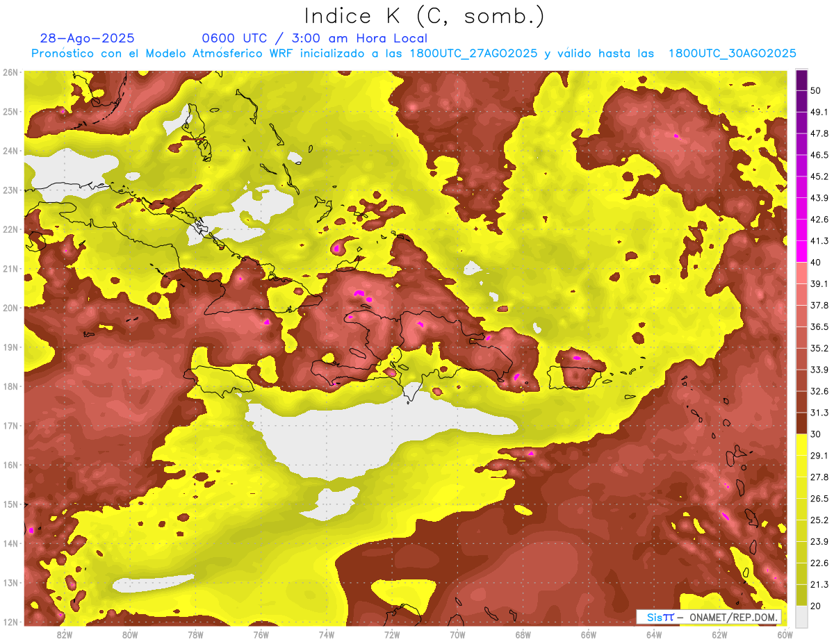Click the colorbar value '21.3'

click(819, 584)
